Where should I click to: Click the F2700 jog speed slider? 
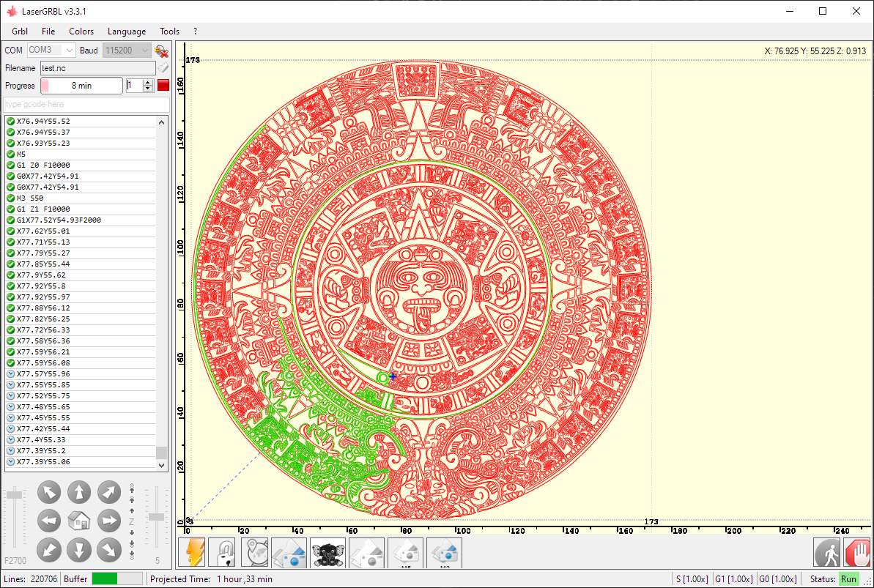tap(14, 520)
